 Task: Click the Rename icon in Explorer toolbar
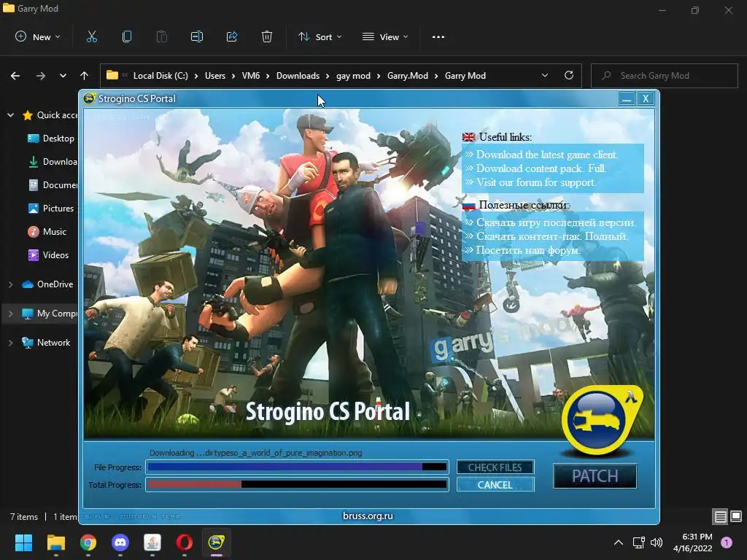pos(197,36)
